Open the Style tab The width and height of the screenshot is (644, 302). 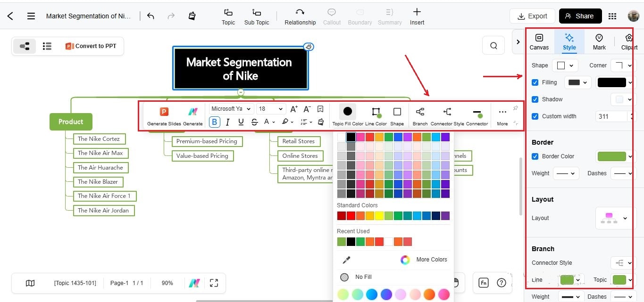point(569,41)
